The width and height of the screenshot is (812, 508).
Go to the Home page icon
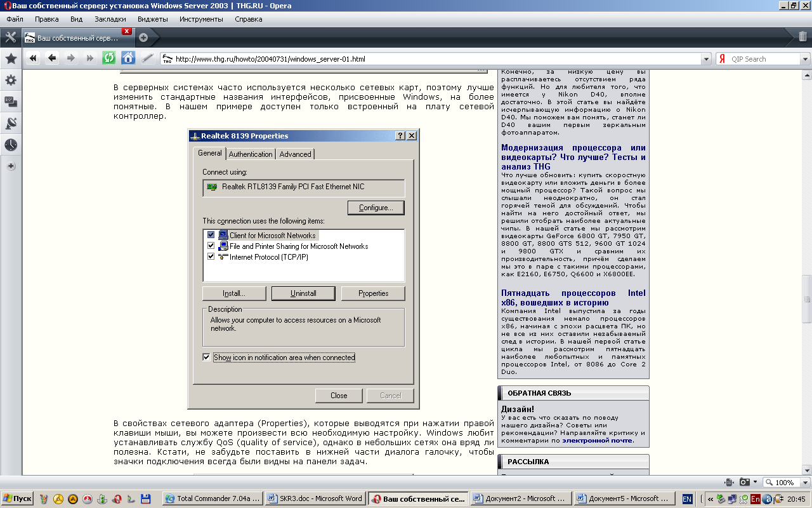pyautogui.click(x=128, y=58)
